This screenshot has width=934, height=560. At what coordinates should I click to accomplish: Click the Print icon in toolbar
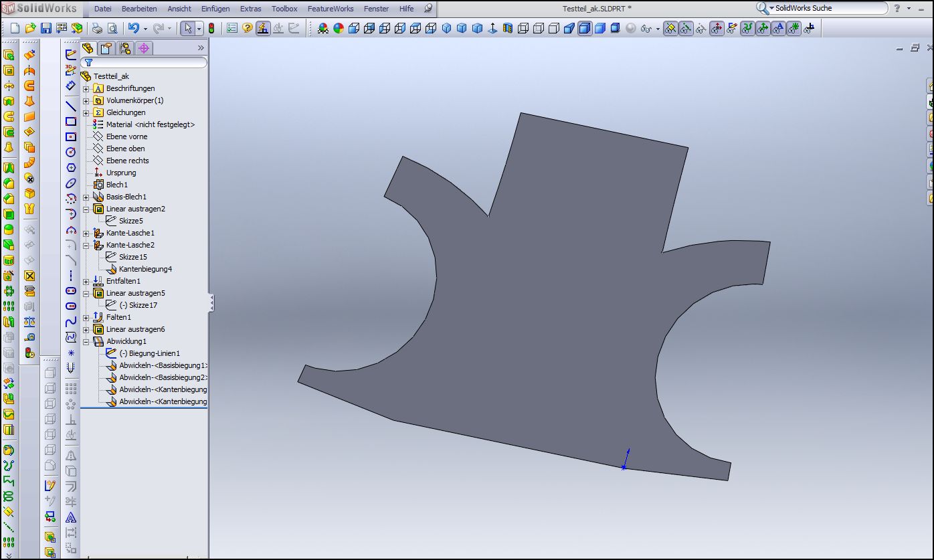pos(97,28)
